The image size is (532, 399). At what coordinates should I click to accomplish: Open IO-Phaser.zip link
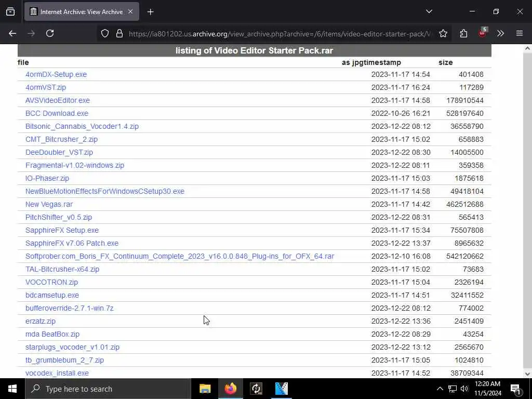click(47, 178)
